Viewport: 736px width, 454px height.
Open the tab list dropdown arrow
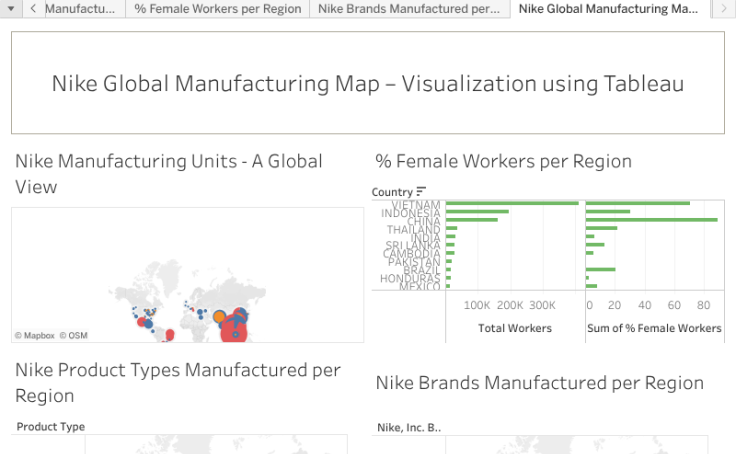11,8
